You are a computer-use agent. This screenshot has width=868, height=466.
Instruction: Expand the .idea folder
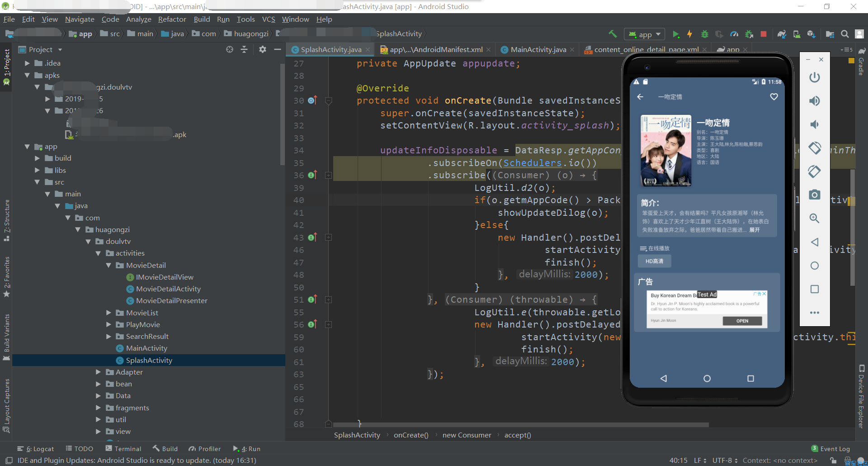[x=27, y=63]
